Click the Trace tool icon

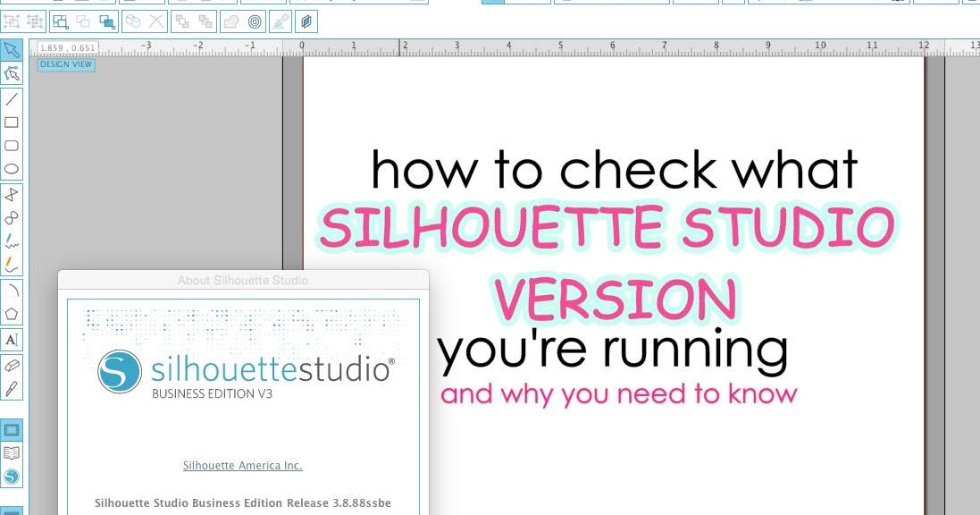280,21
